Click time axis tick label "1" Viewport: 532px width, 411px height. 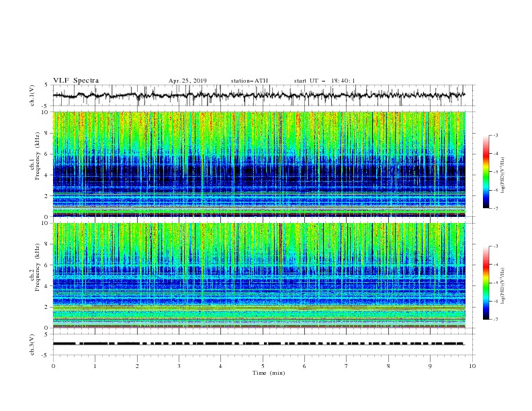pyautogui.click(x=95, y=366)
